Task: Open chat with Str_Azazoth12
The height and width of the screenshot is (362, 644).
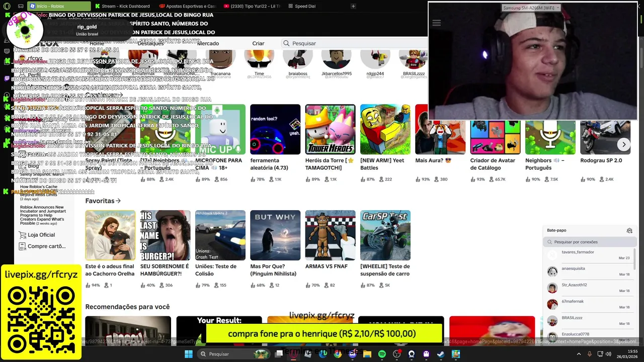Action: [x=589, y=288]
